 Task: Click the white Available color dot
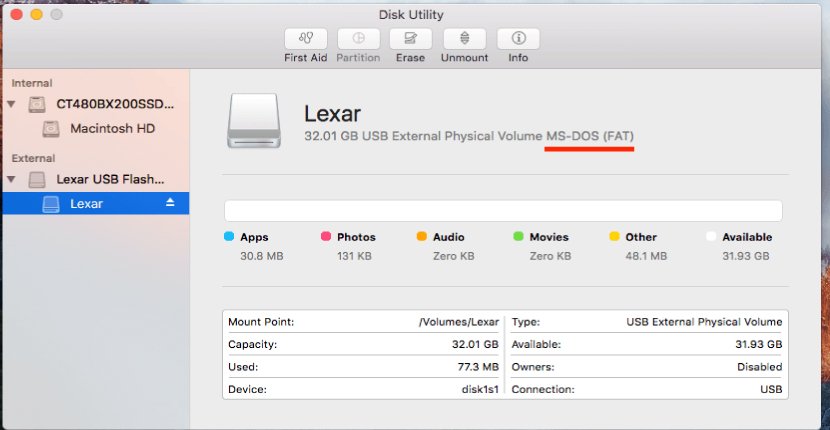click(711, 237)
